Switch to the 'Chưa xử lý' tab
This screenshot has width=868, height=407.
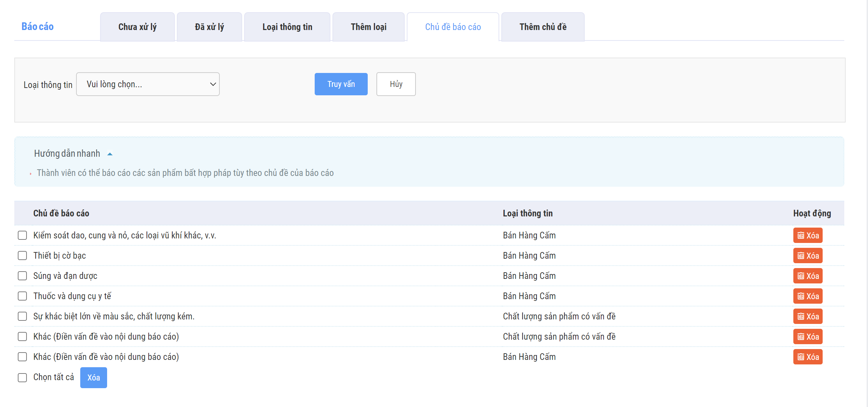tap(137, 27)
